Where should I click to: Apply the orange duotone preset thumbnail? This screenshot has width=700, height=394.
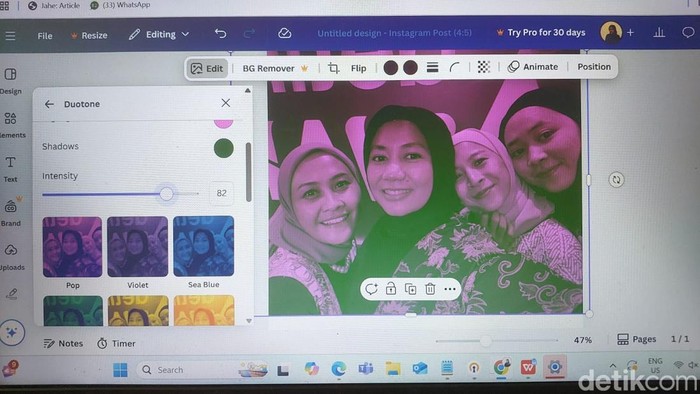point(204,310)
